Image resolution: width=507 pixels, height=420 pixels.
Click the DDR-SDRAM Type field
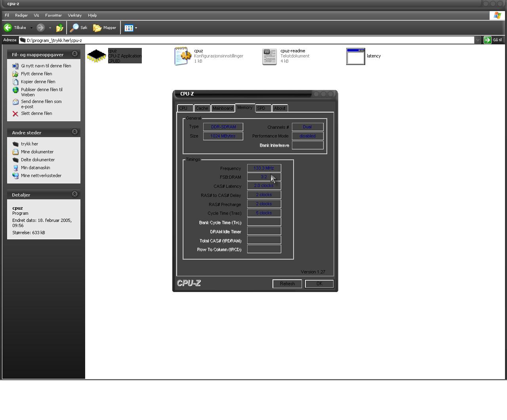(x=223, y=127)
